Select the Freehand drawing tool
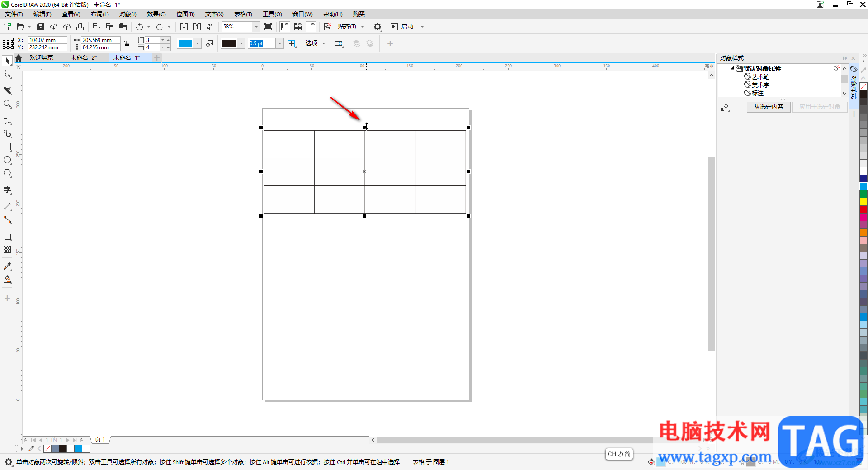Viewport: 868px width, 470px height. 7,121
